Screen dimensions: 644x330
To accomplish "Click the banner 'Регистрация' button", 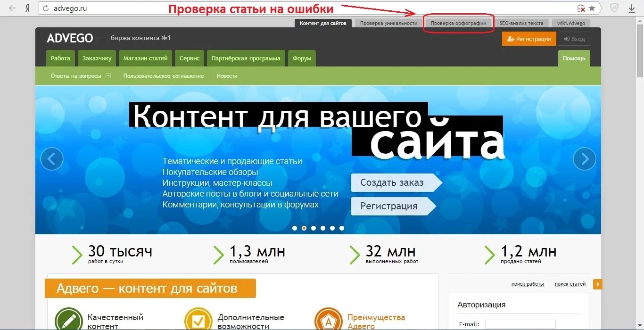I will point(393,206).
